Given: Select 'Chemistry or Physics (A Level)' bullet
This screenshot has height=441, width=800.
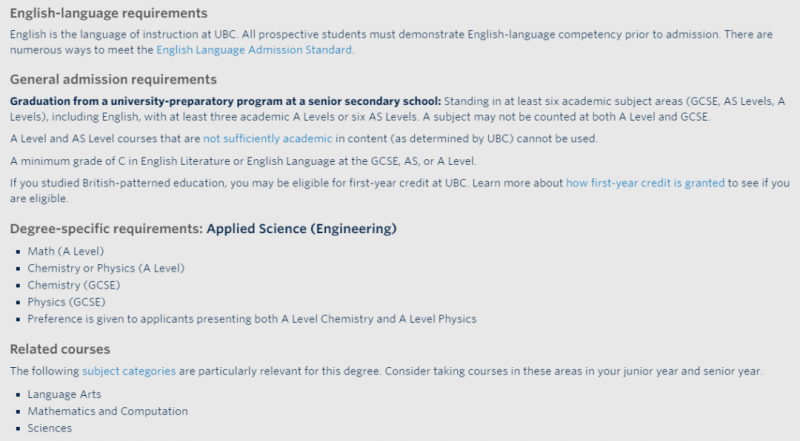Looking at the screenshot, I should (x=106, y=268).
